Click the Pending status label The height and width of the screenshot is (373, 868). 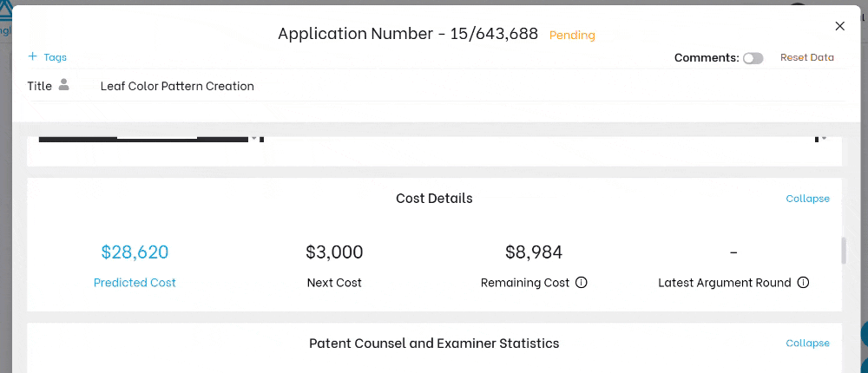pyautogui.click(x=572, y=36)
